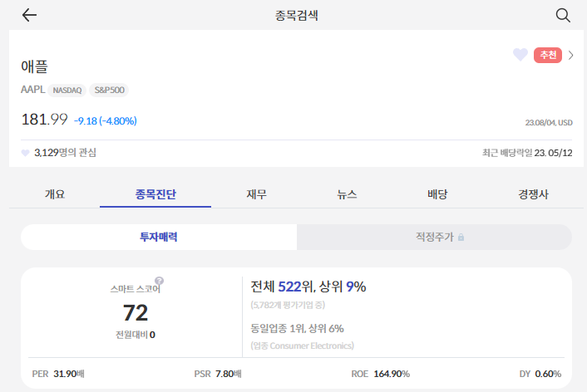Click the smart score value 72
587x392 pixels.
click(x=136, y=313)
